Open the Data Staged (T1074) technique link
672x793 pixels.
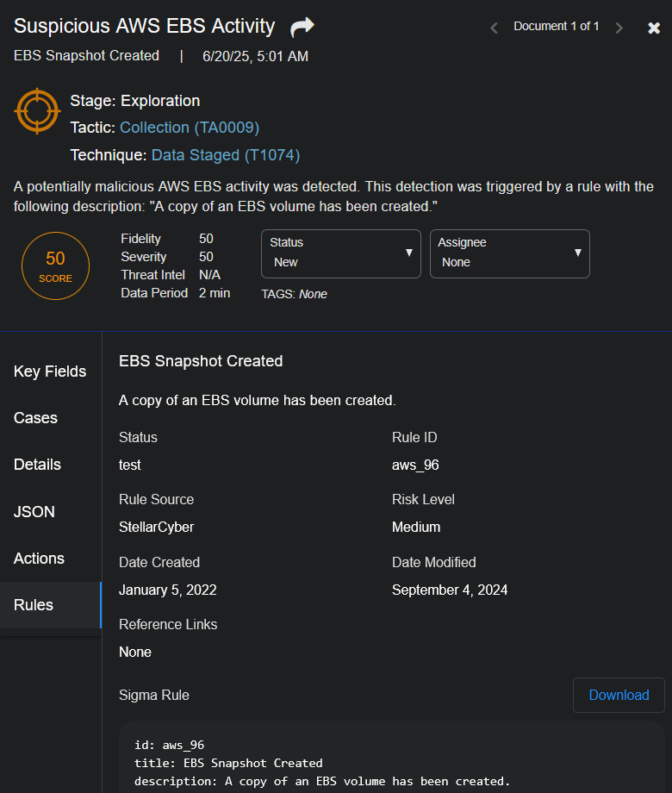[225, 155]
